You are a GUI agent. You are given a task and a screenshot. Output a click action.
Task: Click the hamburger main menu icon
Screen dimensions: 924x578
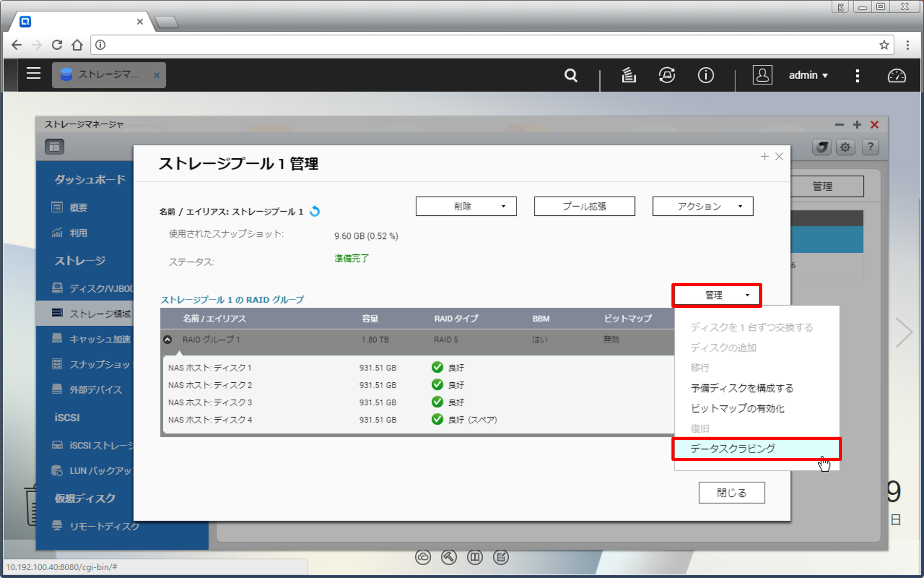point(33,73)
